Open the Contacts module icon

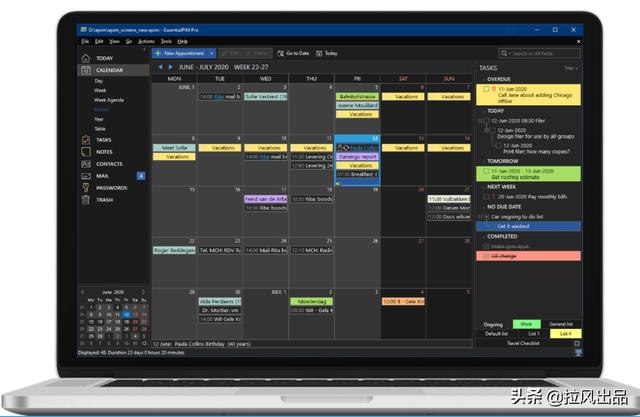tap(86, 164)
